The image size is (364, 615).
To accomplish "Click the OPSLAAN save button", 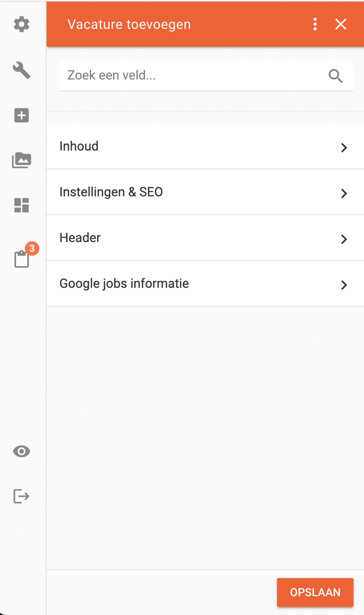I will pyautogui.click(x=315, y=592).
